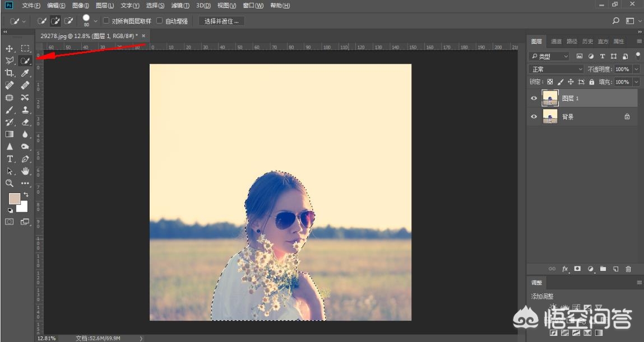Select the Eraser tool

coord(25,122)
